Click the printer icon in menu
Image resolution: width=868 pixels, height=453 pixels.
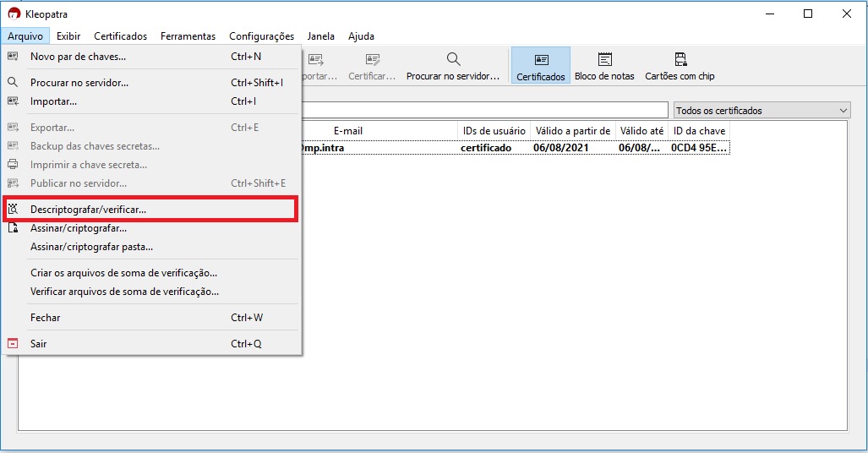[13, 165]
